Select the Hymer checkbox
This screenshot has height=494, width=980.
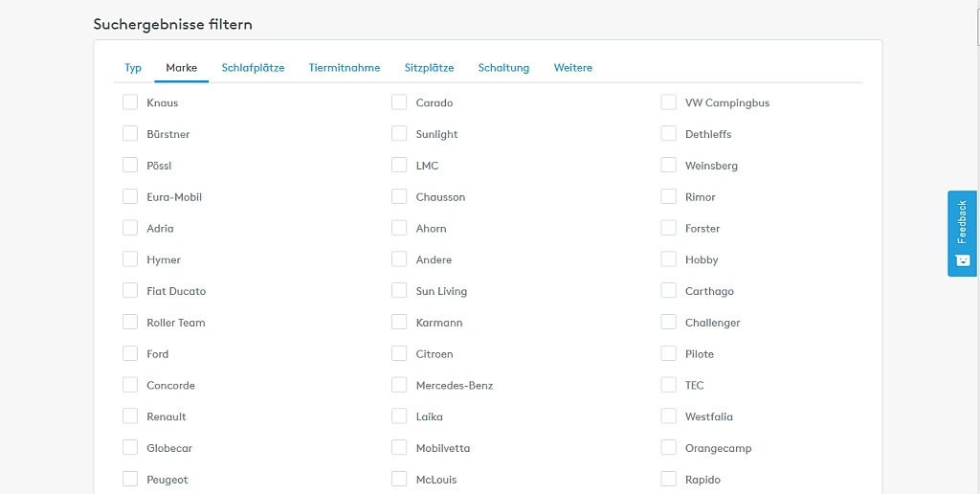pyautogui.click(x=130, y=259)
